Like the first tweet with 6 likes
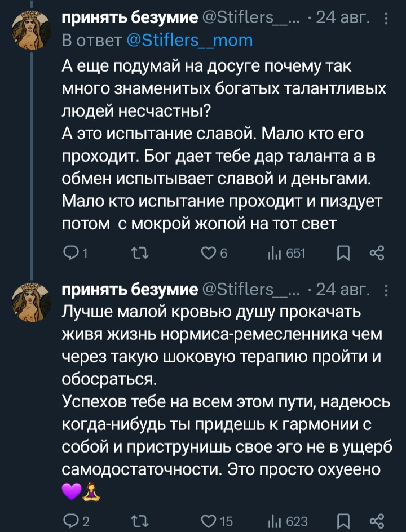This screenshot has width=406, height=532. pos(209,255)
